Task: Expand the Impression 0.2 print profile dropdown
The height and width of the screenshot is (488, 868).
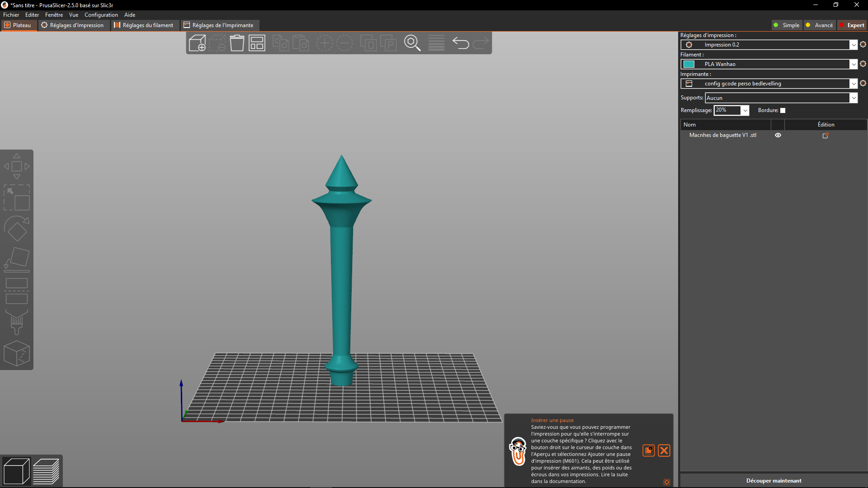Action: 854,45
